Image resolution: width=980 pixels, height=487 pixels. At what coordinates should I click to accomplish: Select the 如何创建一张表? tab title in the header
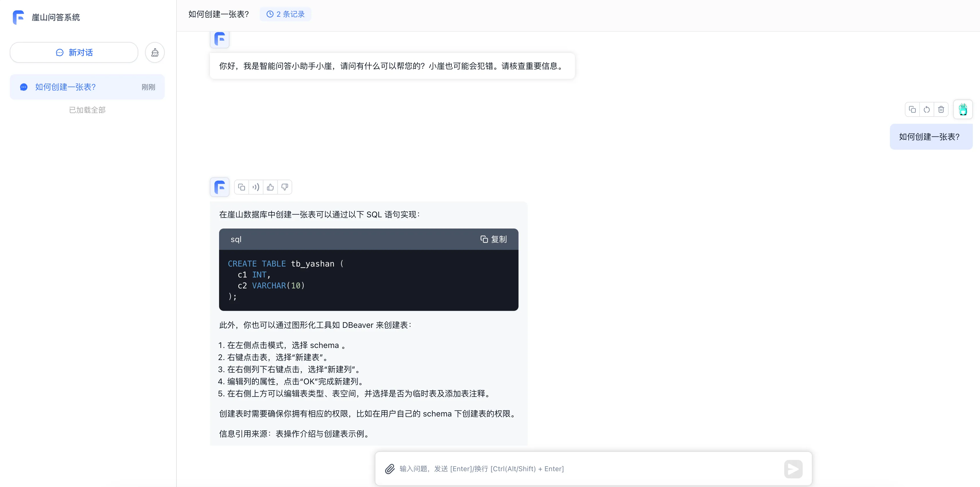(218, 14)
